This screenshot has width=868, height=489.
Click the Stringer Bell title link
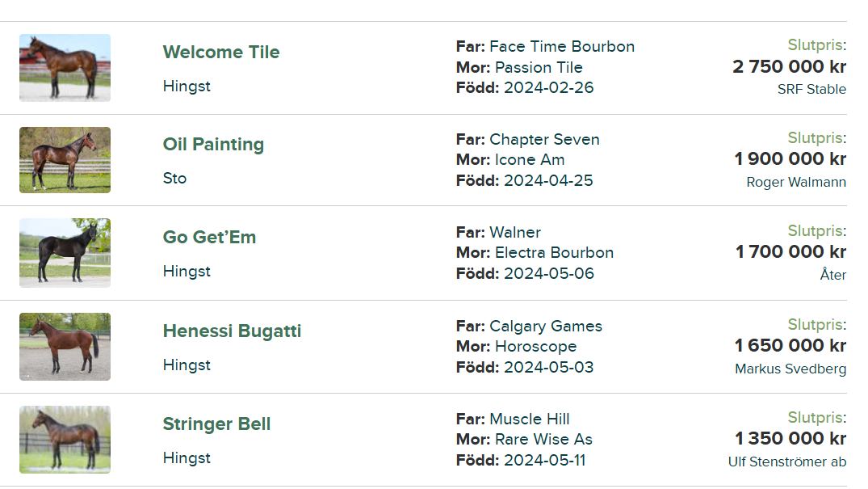pyautogui.click(x=216, y=424)
